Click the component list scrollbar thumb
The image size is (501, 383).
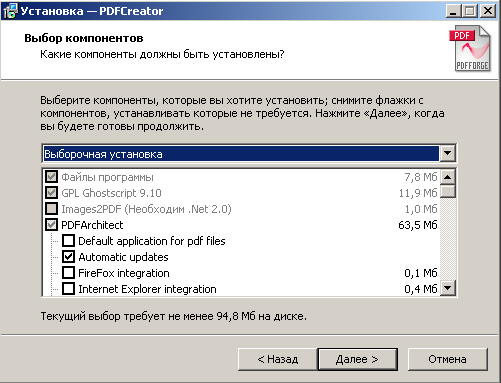click(448, 192)
